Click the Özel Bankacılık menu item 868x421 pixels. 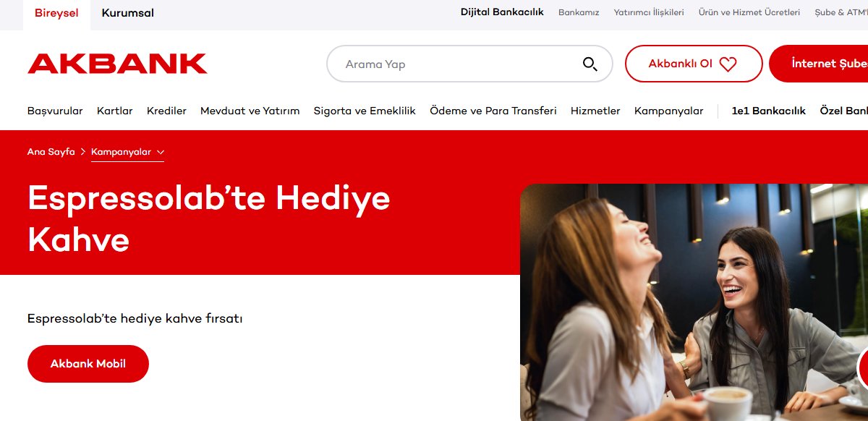(843, 111)
